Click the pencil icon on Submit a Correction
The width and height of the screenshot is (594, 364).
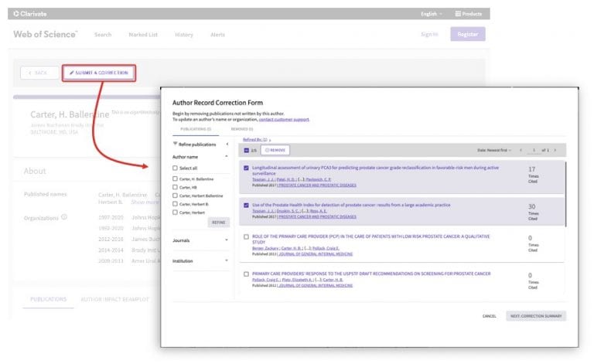pyautogui.click(x=71, y=73)
